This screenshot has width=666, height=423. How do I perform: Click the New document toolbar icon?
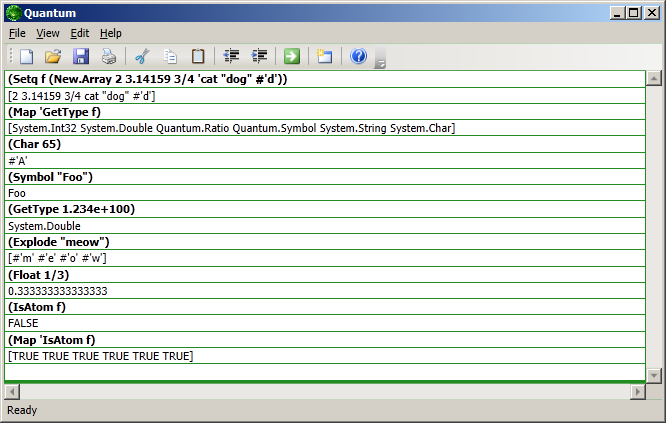[27, 56]
